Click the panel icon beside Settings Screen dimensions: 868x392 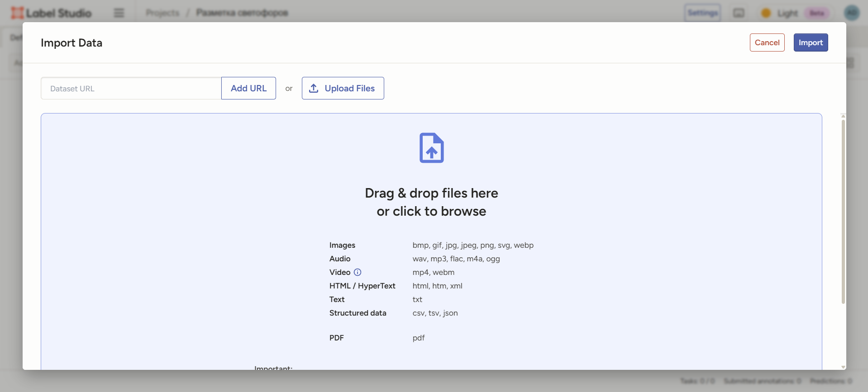[x=739, y=13]
